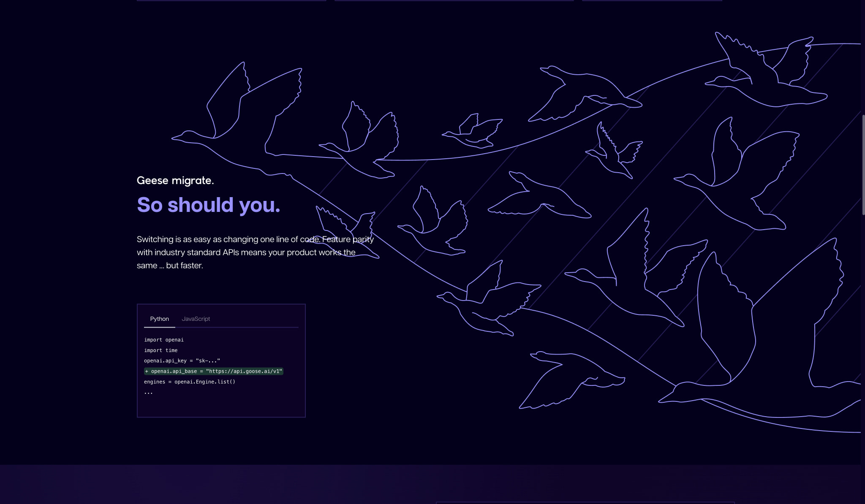Screen dimensions: 865x504
Task: Click the 'So should you.' headline
Action: tap(208, 205)
